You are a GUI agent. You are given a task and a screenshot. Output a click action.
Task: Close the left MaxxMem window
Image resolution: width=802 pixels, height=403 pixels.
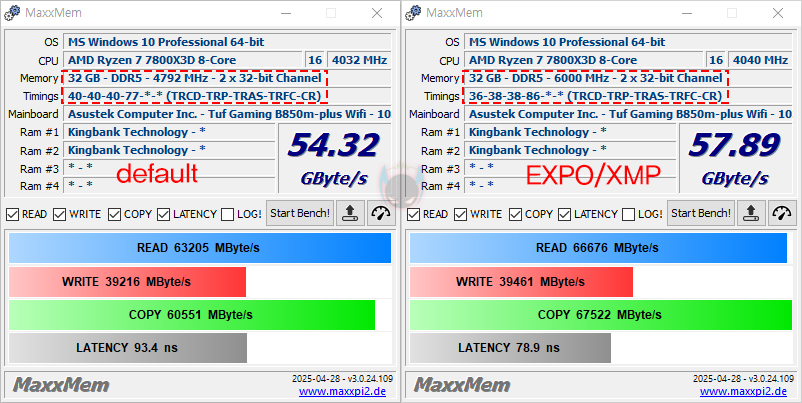pos(377,13)
